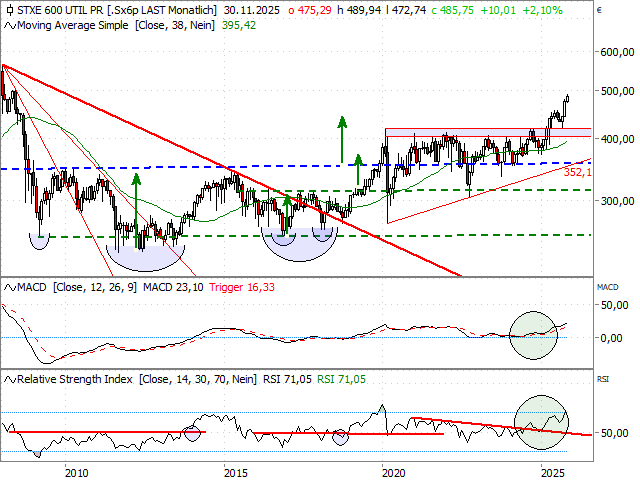Screen dimensions: 640x480
Task: Click the indicator icon beside MACD label
Action: click(8, 288)
